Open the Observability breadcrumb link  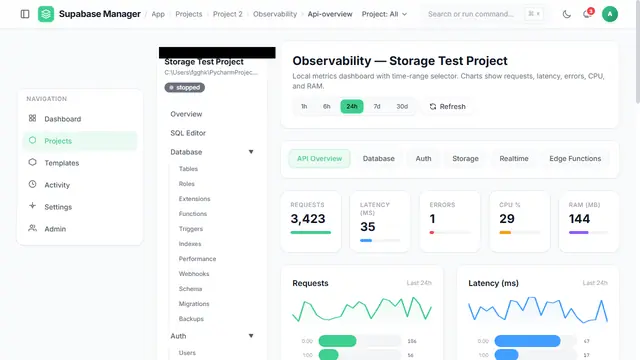[275, 14]
